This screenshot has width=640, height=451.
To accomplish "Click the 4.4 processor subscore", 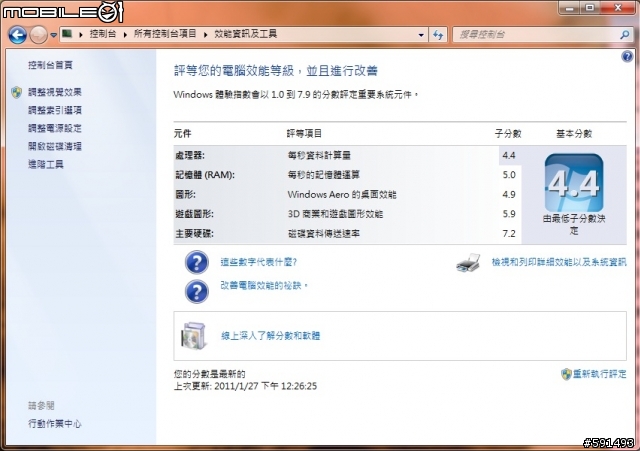I will 509,156.
